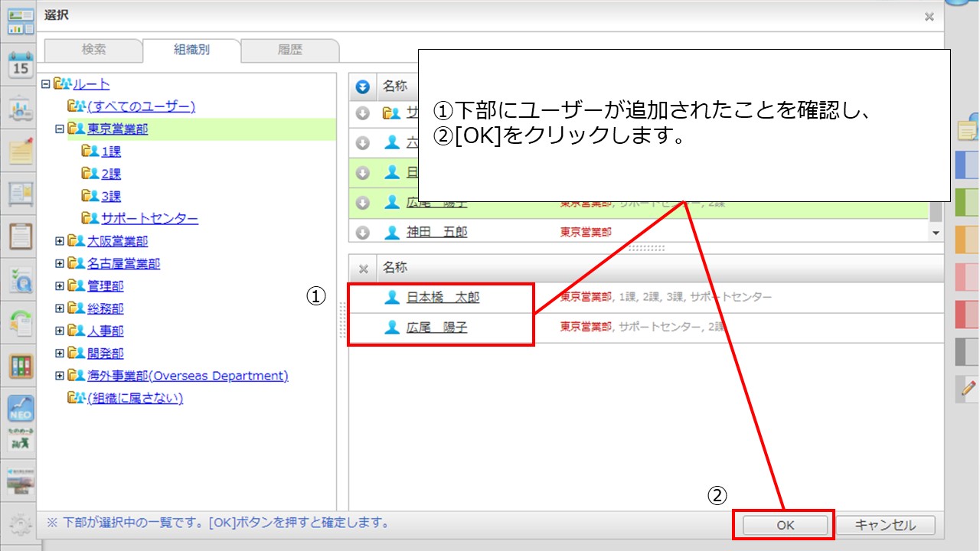The width and height of the screenshot is (980, 551).
Task: Click the scrollbar down arrow in upper list
Action: pyautogui.click(x=935, y=232)
